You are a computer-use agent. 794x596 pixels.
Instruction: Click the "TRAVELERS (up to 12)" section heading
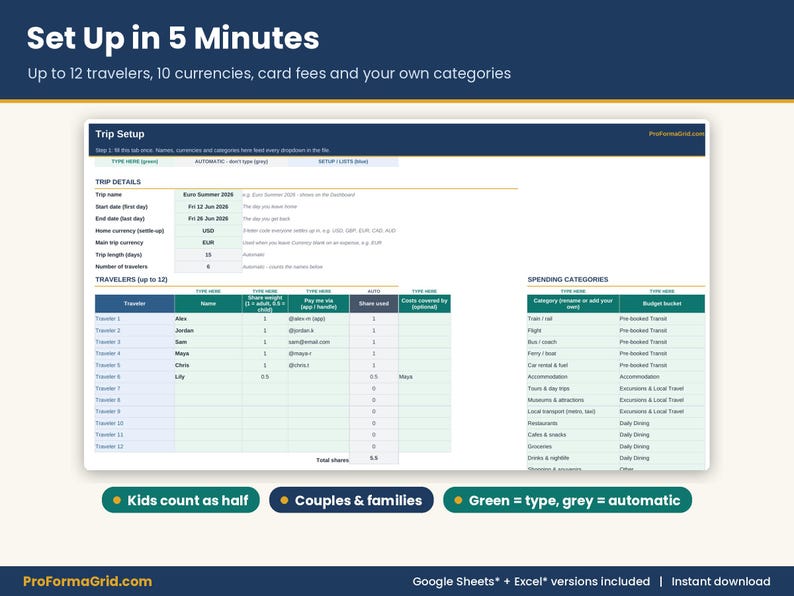131,280
